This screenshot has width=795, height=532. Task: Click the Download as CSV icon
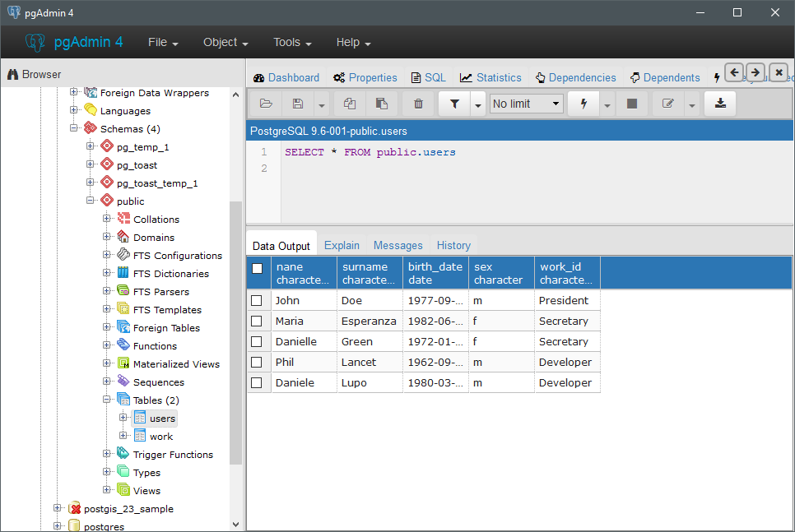click(720, 104)
